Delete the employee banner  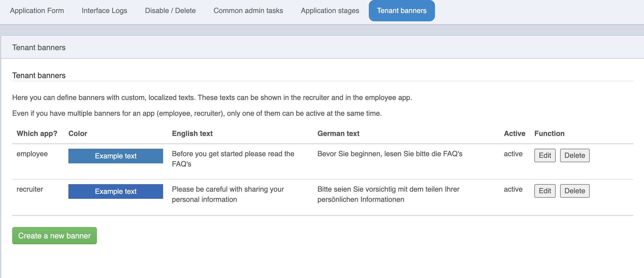(x=575, y=155)
